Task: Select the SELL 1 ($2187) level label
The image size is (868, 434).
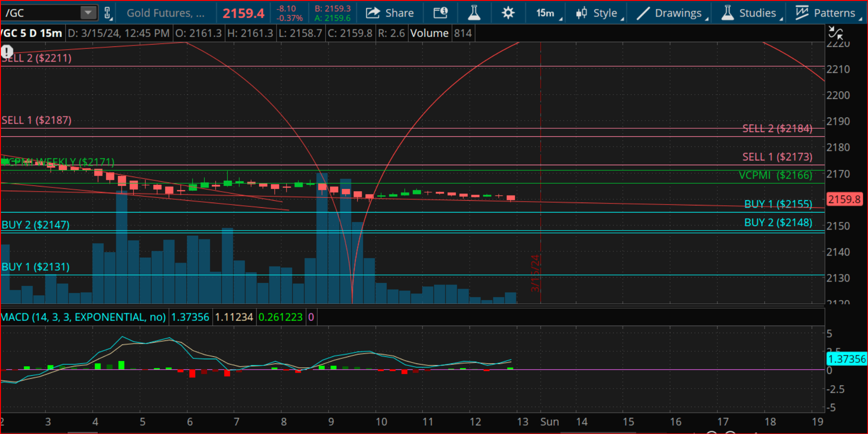Action: 36,120
